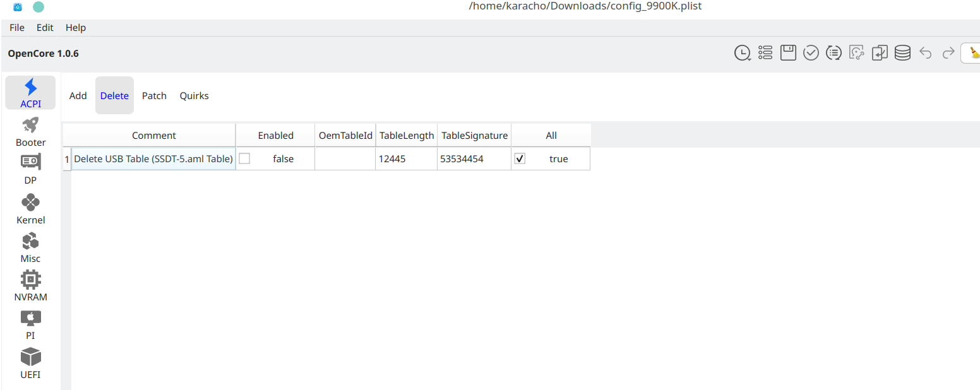Select the TableLength cell '12445'

407,159
